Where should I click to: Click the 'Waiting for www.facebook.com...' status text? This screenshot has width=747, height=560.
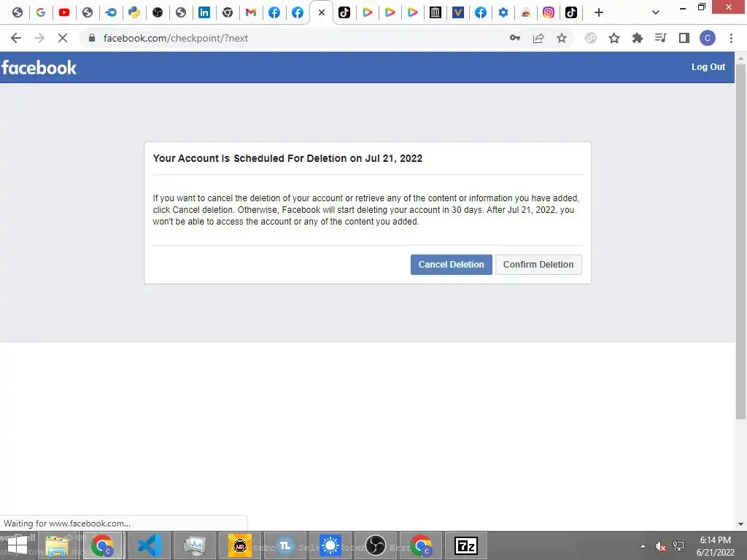[66, 524]
